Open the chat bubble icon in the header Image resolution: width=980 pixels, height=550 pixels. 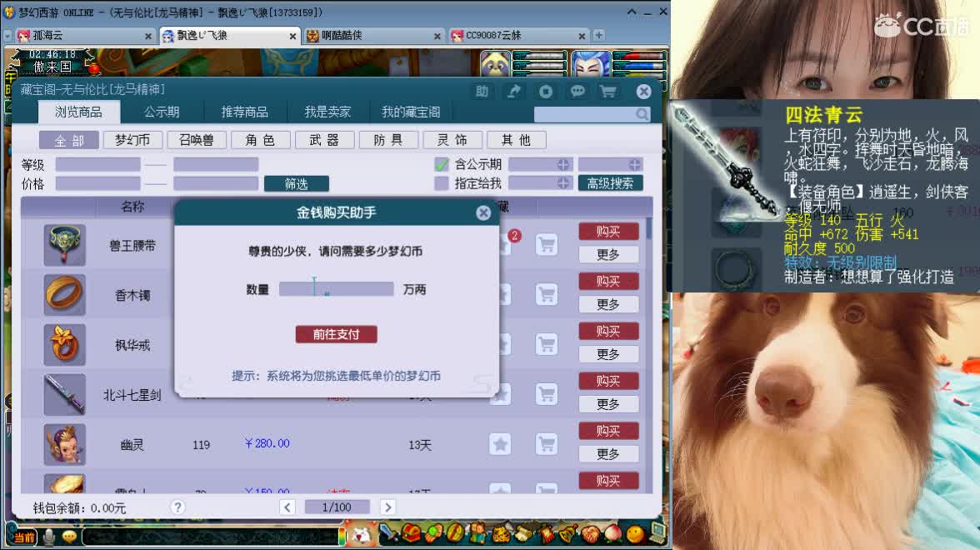(x=577, y=92)
